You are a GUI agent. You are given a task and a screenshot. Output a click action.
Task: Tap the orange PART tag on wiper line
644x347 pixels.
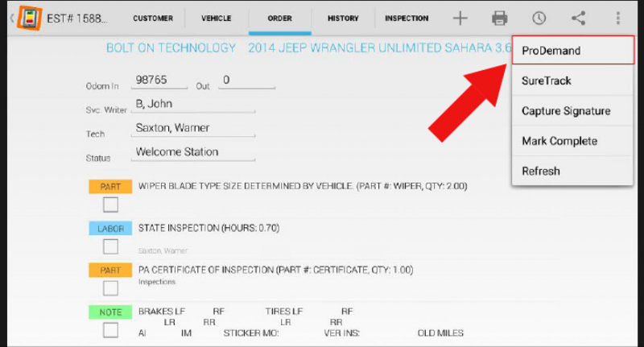(110, 187)
